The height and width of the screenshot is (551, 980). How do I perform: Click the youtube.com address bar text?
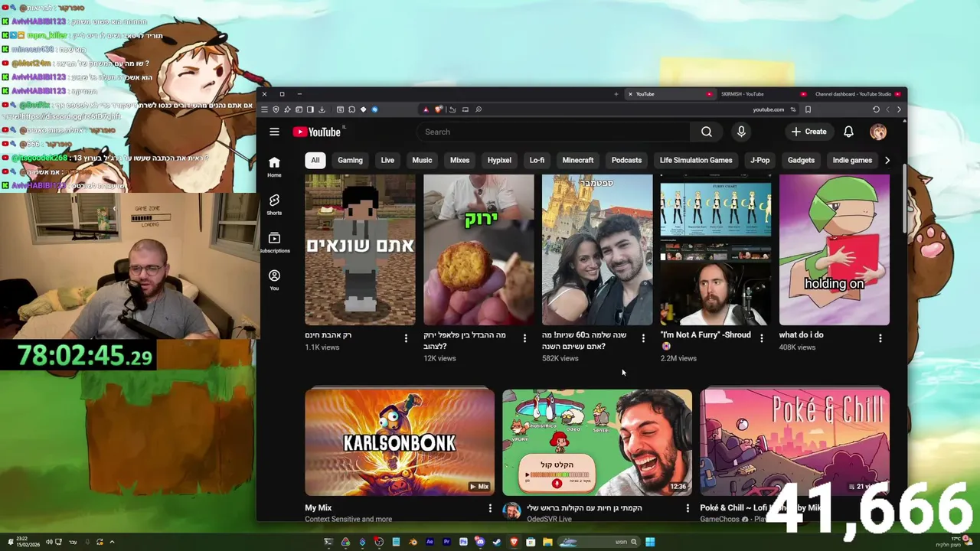(x=768, y=109)
